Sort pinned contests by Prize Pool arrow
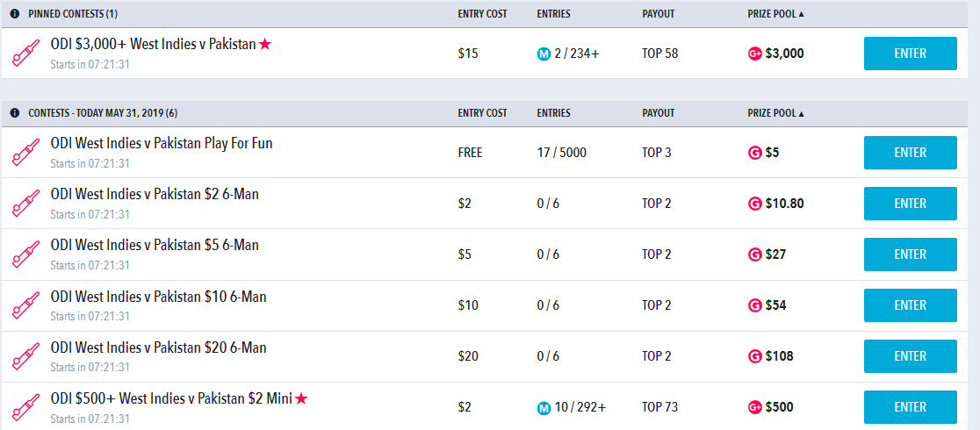Image resolution: width=980 pixels, height=430 pixels. [801, 14]
